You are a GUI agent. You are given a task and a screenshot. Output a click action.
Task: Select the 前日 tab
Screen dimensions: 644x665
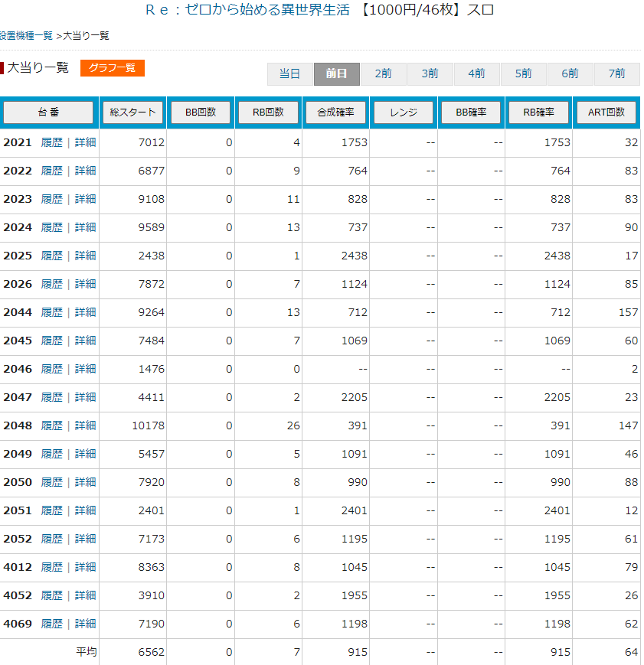337,74
